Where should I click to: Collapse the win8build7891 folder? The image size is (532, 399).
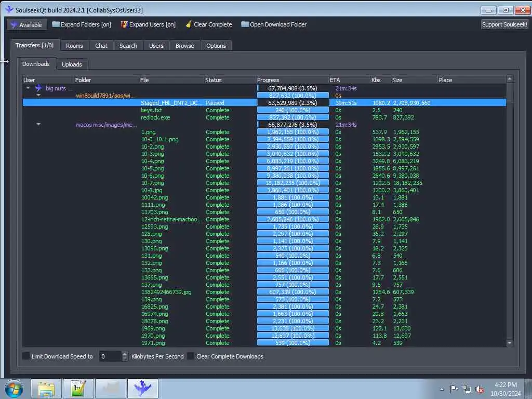38,96
